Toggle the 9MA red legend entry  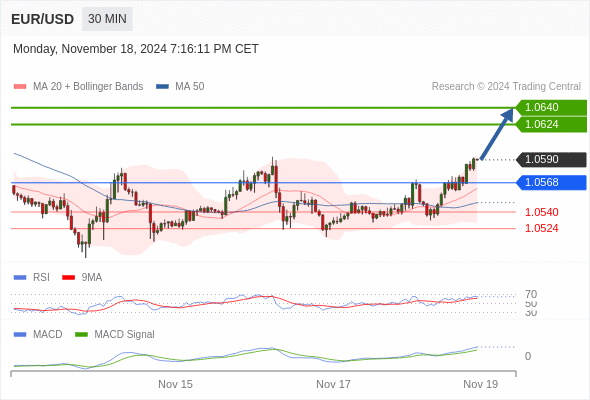pos(82,277)
